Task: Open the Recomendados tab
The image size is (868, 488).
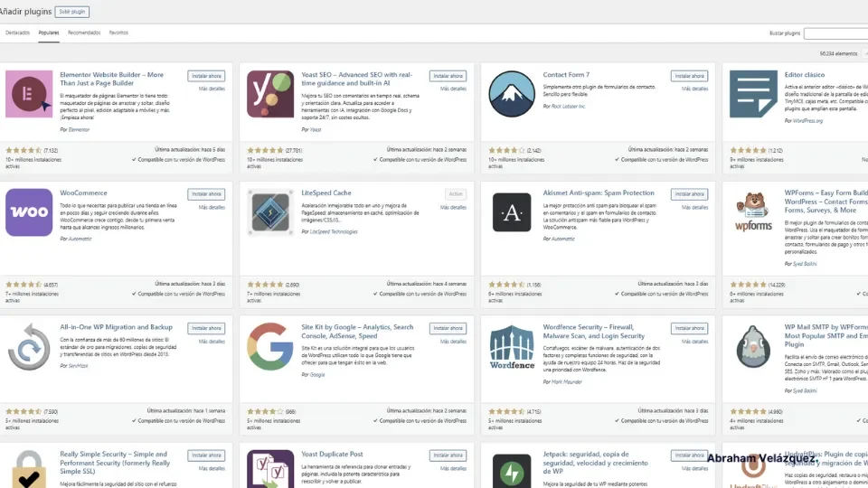Action: [x=84, y=33]
